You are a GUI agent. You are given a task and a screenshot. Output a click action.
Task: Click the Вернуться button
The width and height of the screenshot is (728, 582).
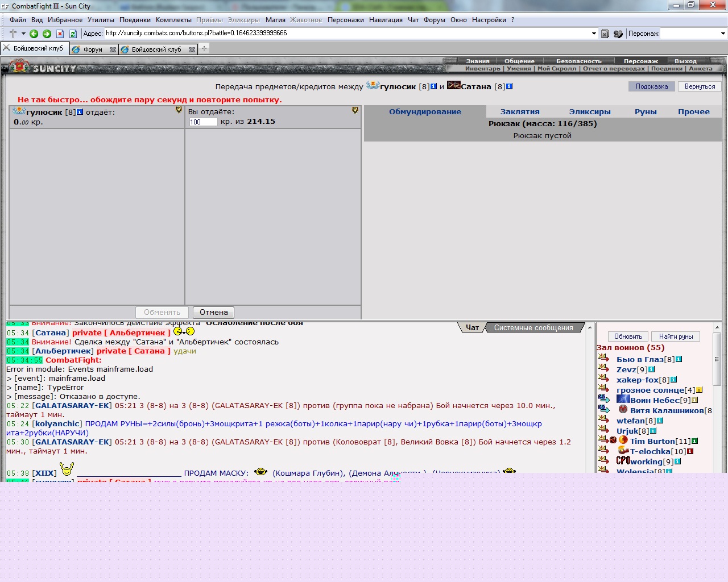coord(700,86)
